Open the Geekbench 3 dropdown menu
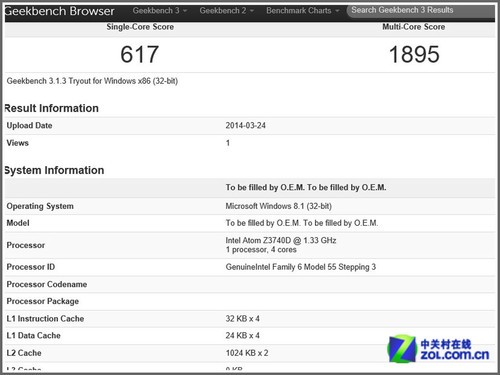 (160, 11)
